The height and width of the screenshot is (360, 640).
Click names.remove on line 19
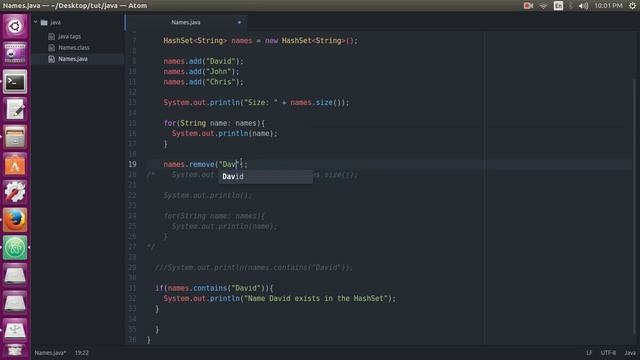(189, 164)
